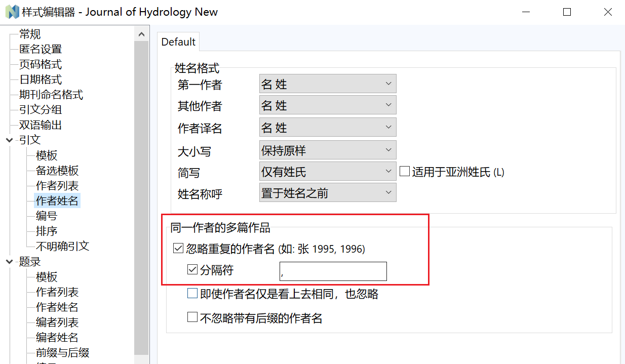Enable 即使作者名仅是看上去相同，也忽略

tap(192, 294)
